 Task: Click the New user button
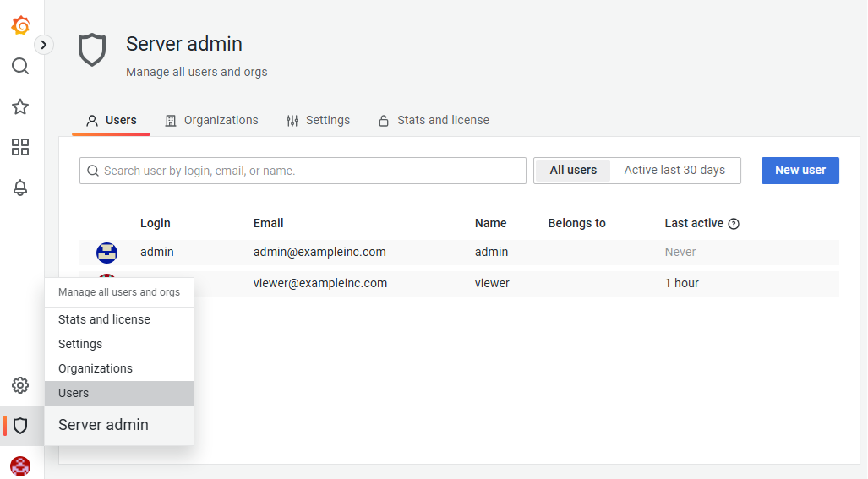coord(800,171)
